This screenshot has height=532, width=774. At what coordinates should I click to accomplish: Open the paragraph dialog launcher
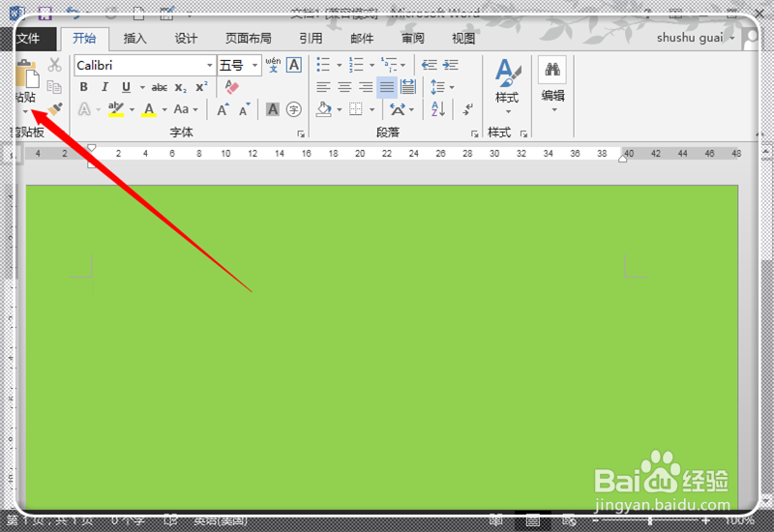[474, 133]
